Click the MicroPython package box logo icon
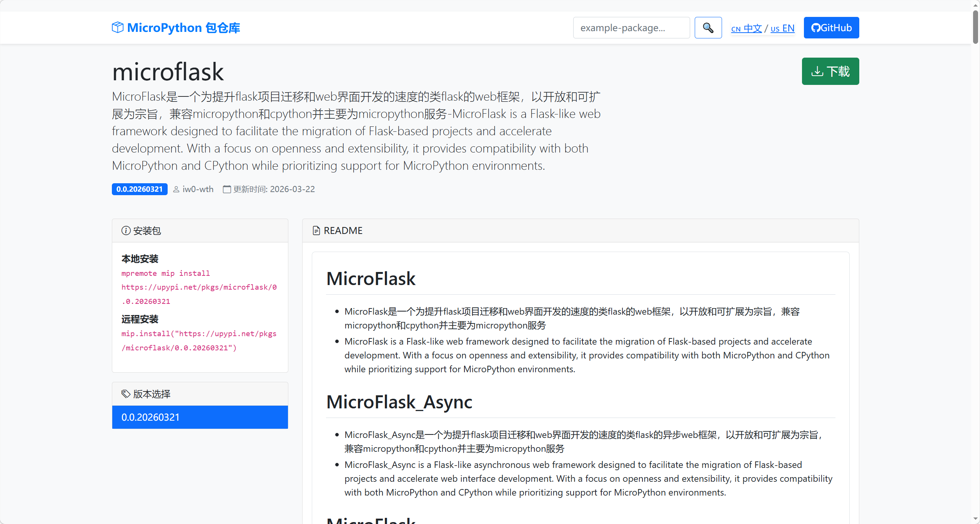Viewport: 980px width, 524px height. [x=118, y=28]
